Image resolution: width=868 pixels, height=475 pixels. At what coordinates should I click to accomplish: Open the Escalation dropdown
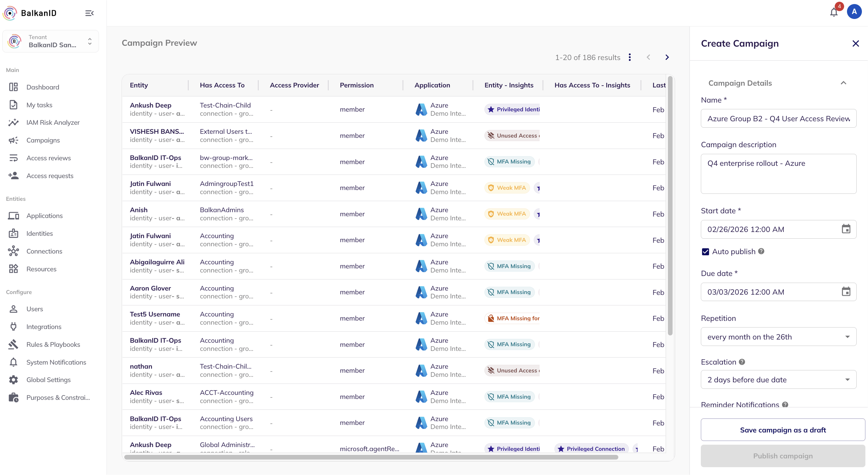pos(778,380)
